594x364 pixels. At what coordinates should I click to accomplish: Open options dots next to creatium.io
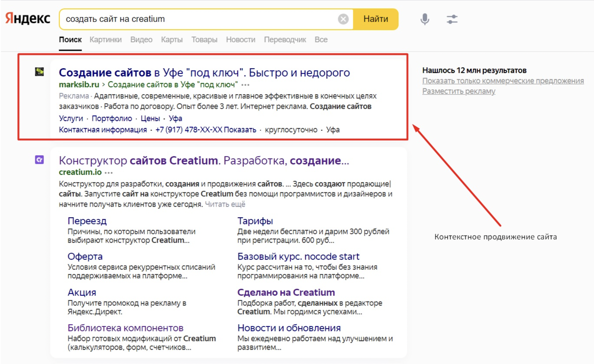point(109,173)
